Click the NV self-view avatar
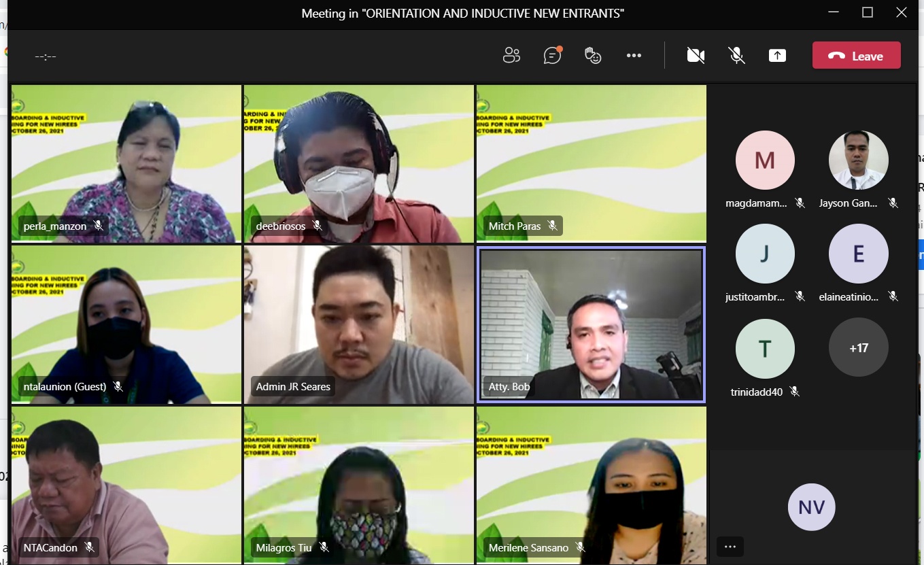Screen dimensions: 924x565 pos(811,507)
